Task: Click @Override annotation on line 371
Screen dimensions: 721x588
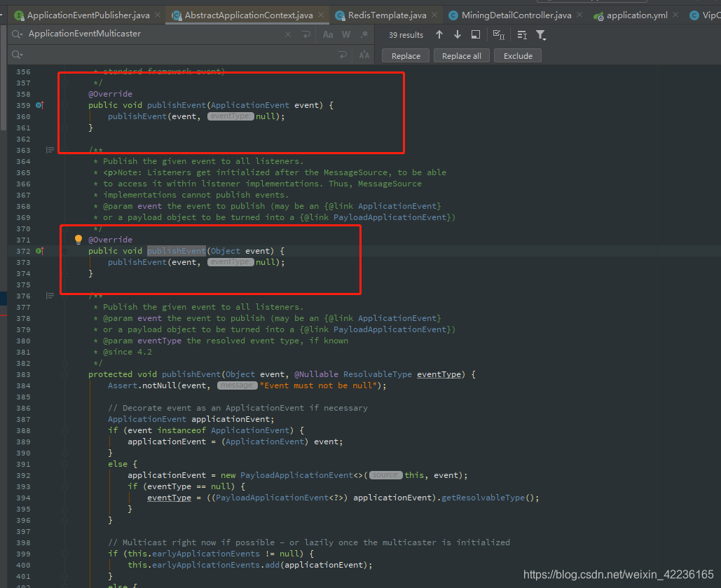Action: pos(111,240)
